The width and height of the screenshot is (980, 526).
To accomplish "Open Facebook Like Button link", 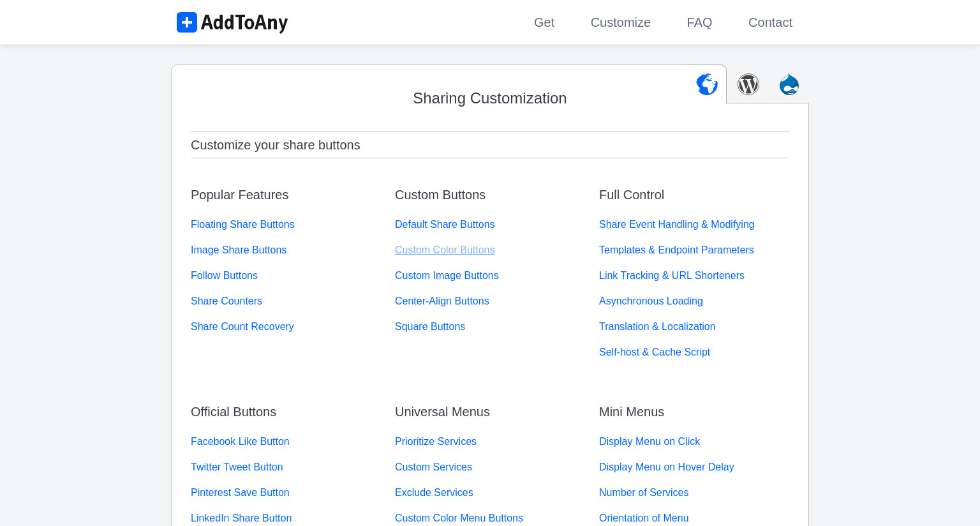I will [240, 441].
